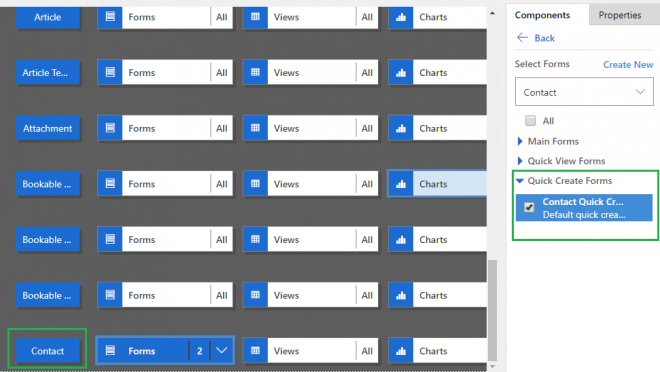Click the Back arrow icon

522,38
